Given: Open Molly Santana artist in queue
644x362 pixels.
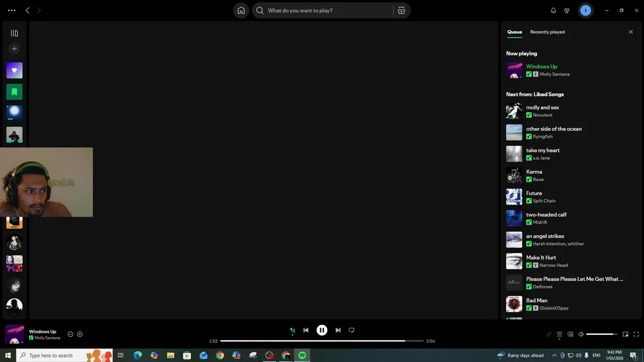Looking at the screenshot, I should click(x=554, y=74).
